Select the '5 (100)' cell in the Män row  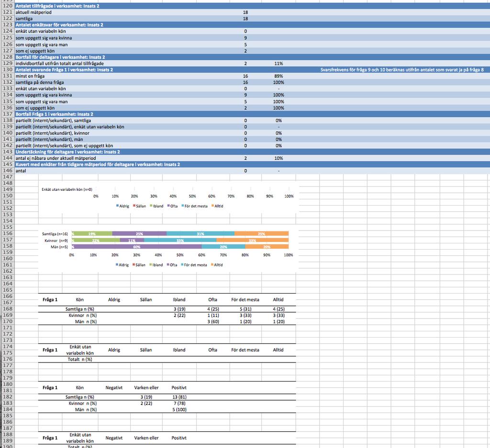click(179, 410)
